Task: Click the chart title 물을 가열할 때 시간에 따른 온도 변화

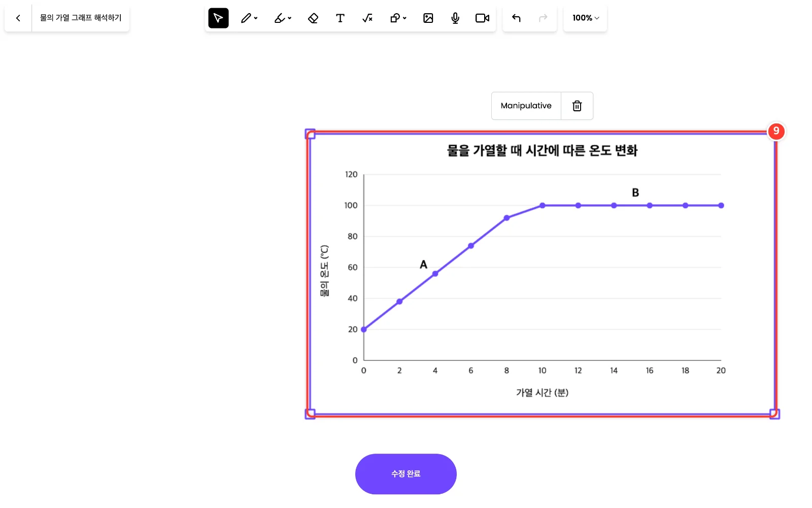Action: point(542,150)
